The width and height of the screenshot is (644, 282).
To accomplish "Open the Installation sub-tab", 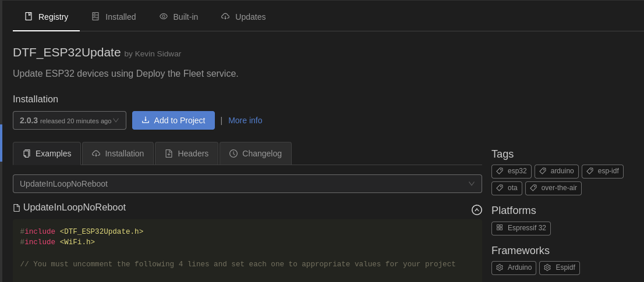I will (x=118, y=154).
